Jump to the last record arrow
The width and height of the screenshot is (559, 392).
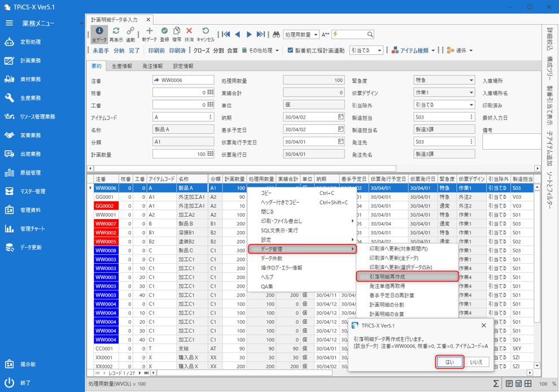[260, 34]
